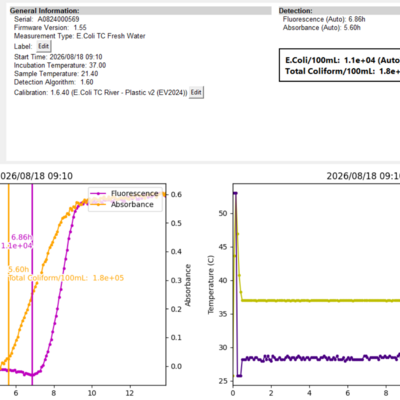400x400 pixels.
Task: Click the Edit button next to Label
Action: click(44, 46)
